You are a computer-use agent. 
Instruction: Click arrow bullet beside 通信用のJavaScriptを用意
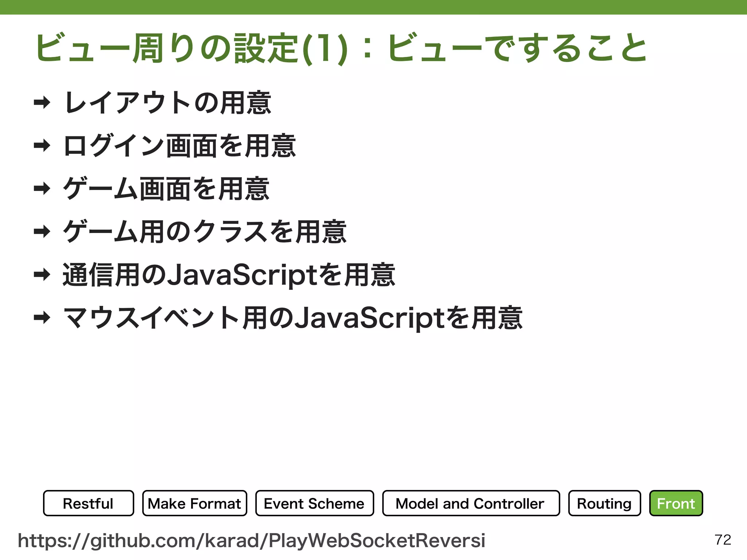pos(42,274)
